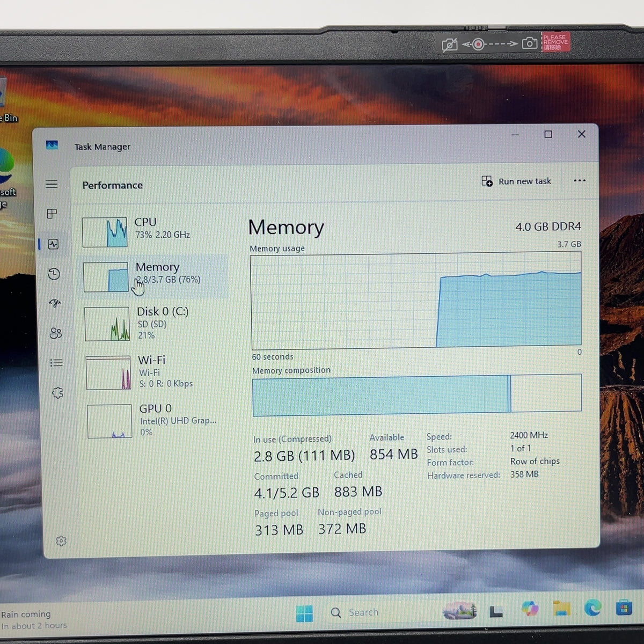Open Task Manager settings gear
644x644 pixels.
[x=61, y=541]
